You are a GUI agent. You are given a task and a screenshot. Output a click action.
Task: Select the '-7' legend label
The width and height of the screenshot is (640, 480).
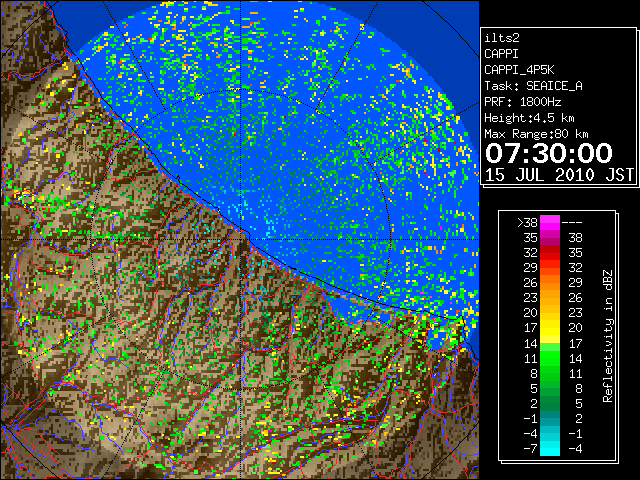tap(530, 449)
